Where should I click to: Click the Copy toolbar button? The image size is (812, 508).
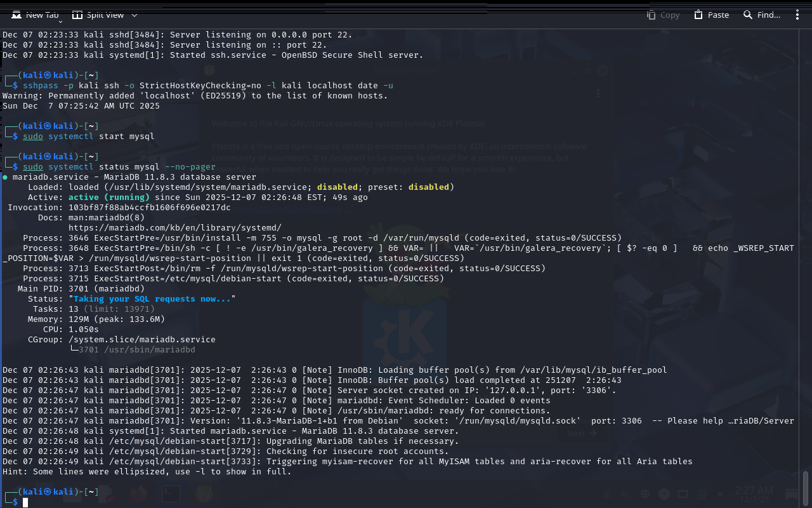point(663,15)
